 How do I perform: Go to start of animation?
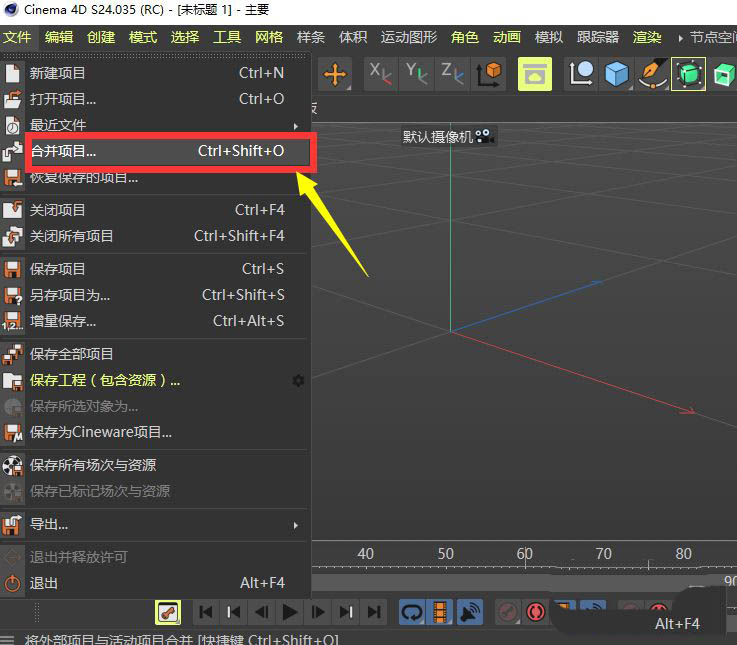click(x=206, y=612)
